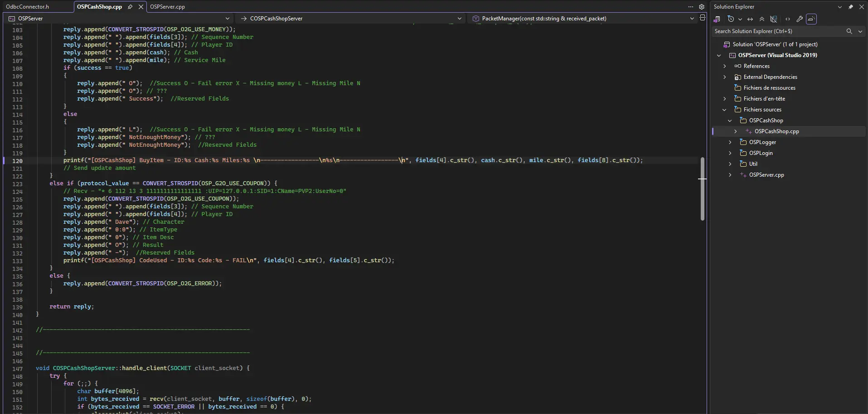
Task: Click the External Dependencies icon
Action: (737, 77)
